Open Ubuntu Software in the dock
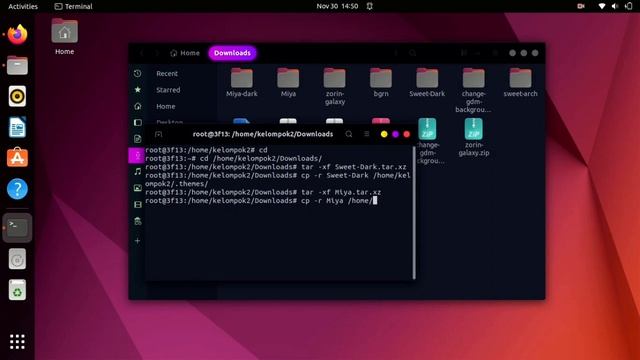Image resolution: width=640 pixels, height=360 pixels. [x=17, y=158]
